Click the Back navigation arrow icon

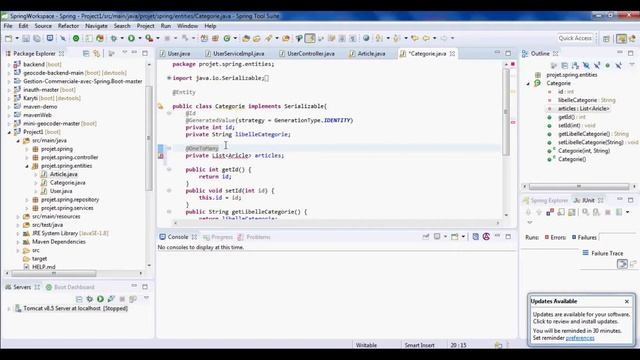tap(426, 38)
